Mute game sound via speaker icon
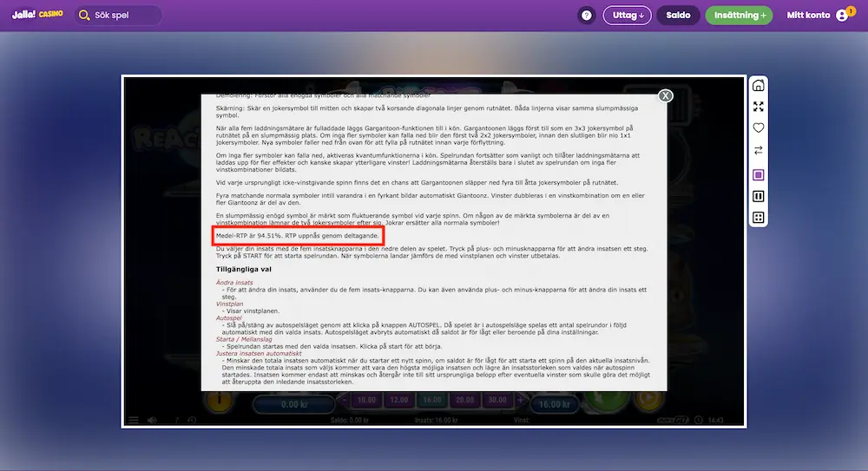 152,420
